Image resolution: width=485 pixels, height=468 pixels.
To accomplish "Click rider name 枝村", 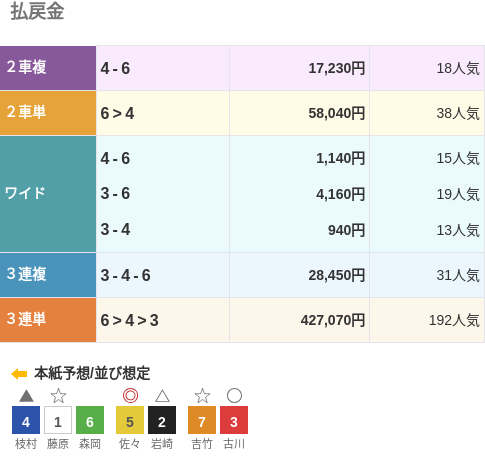I will (x=26, y=444).
